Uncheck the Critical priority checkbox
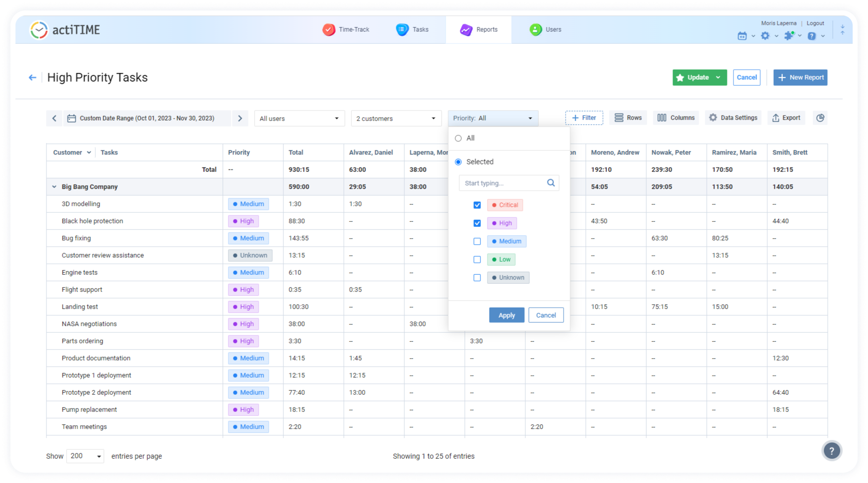Viewport: 868px width, 483px height. point(477,205)
